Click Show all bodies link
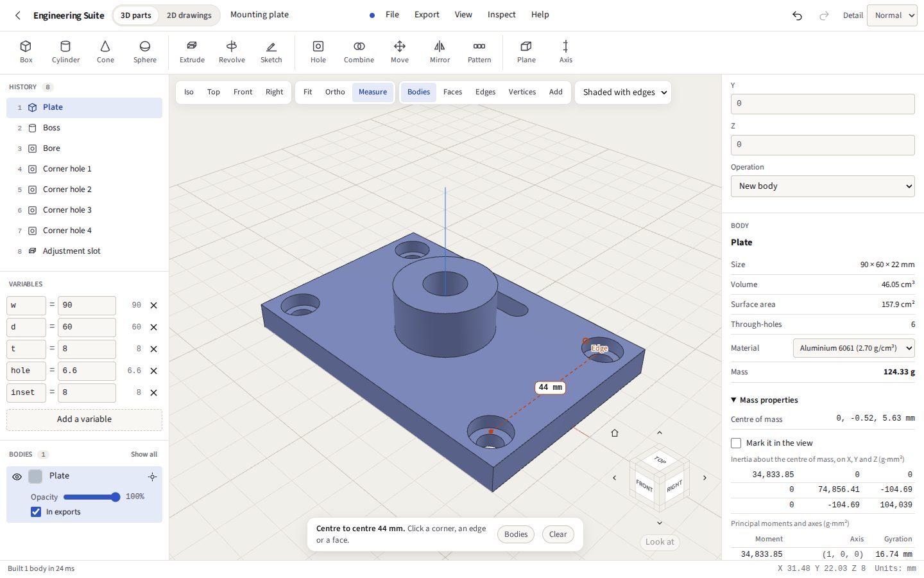This screenshot has height=578, width=924. [144, 455]
